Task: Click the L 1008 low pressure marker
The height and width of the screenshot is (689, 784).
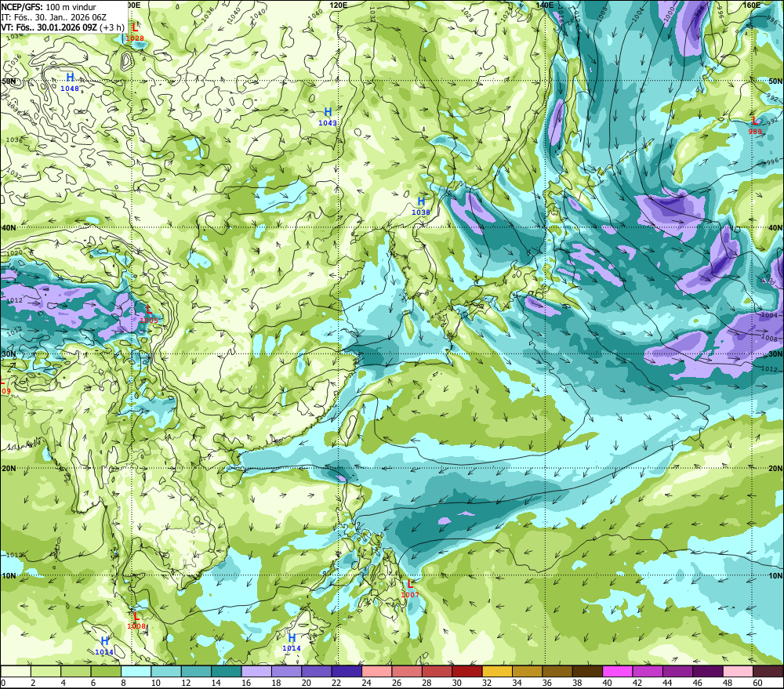Action: (136, 621)
